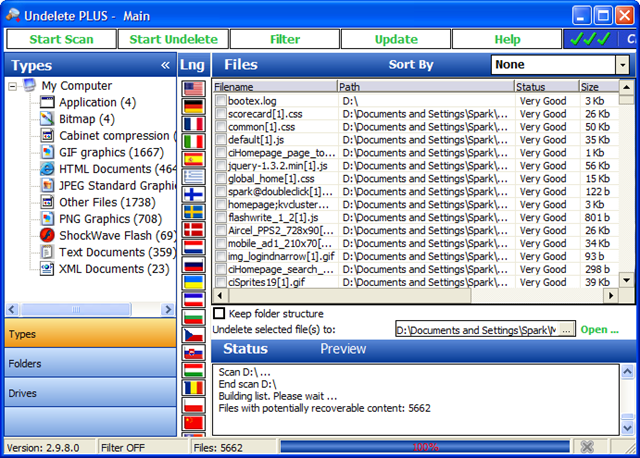Set language with the Spanish flag

pos(193,159)
